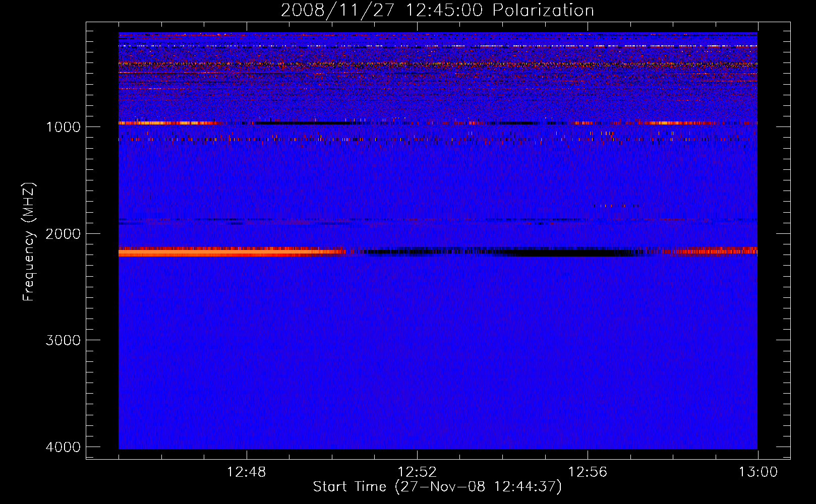Click the 12:52 time tick label
This screenshot has height=504, width=816.
[417, 472]
